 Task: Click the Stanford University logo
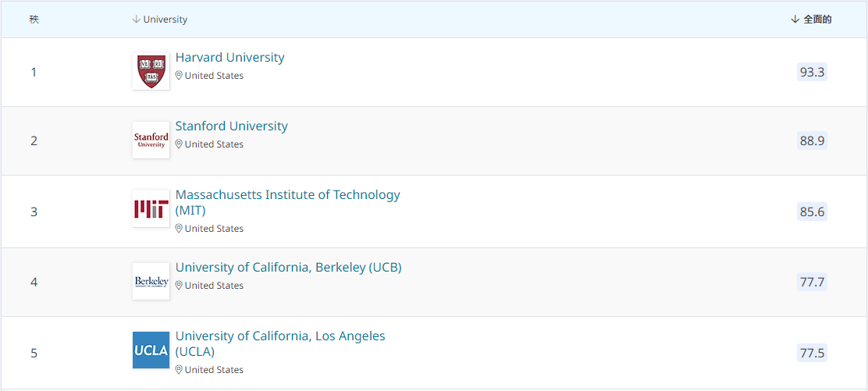point(151,140)
